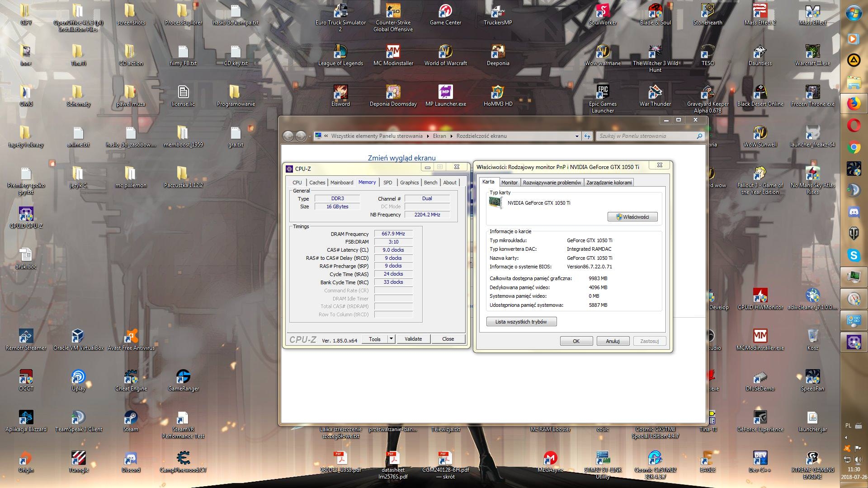Select the MEGAsync desktop icon

550,462
